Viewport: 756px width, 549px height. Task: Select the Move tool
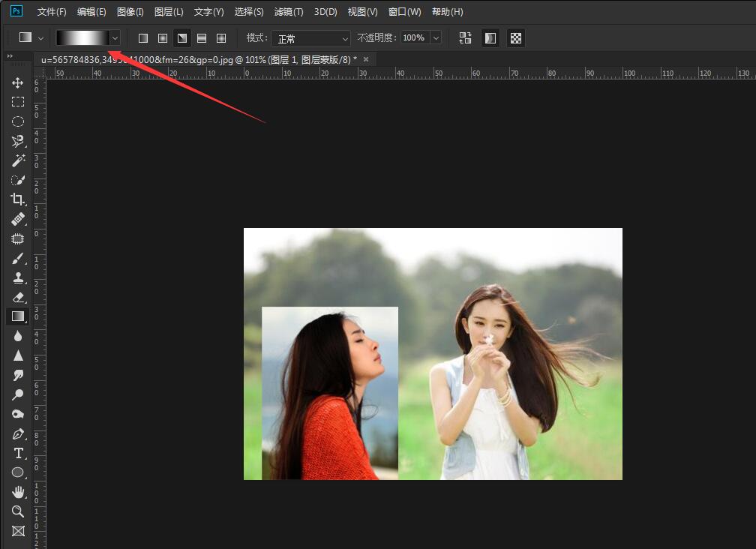click(18, 83)
